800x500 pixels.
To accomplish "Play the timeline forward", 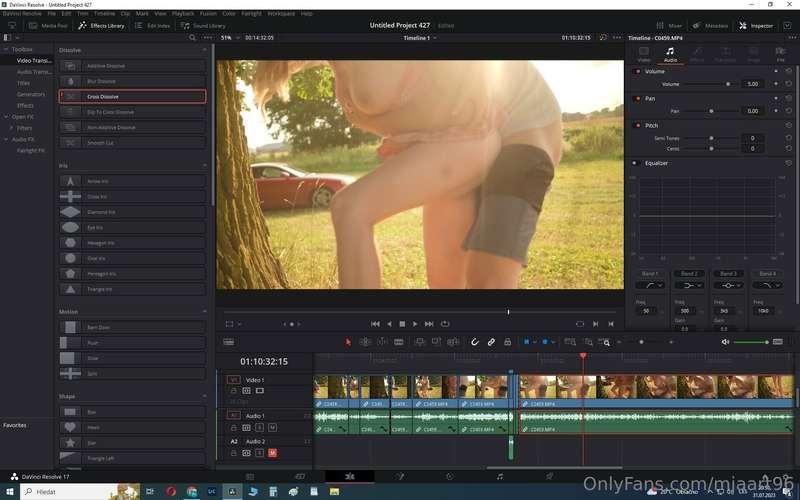I will point(415,324).
